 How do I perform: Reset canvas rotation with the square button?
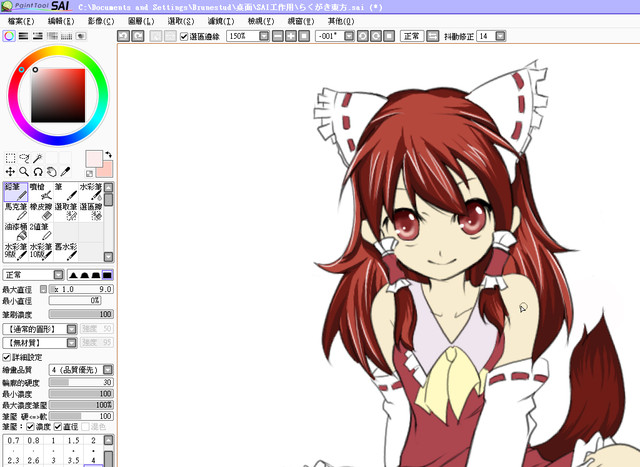tap(389, 36)
